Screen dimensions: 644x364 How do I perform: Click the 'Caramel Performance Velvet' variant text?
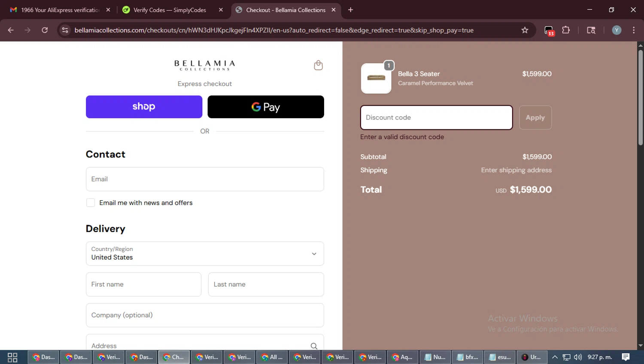(x=435, y=83)
